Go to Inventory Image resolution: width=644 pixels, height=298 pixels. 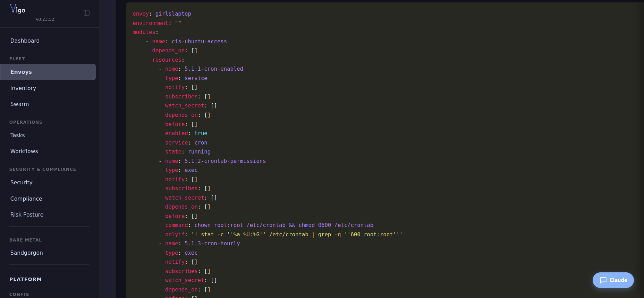(x=23, y=88)
